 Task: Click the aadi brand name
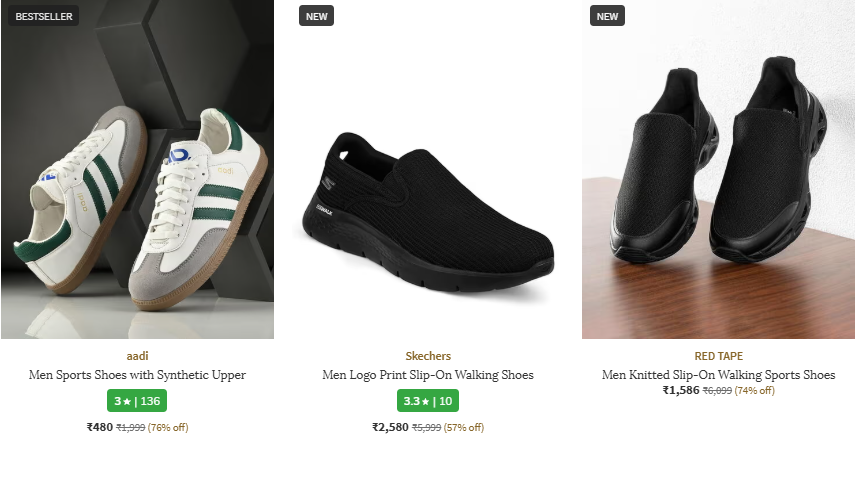(x=137, y=356)
